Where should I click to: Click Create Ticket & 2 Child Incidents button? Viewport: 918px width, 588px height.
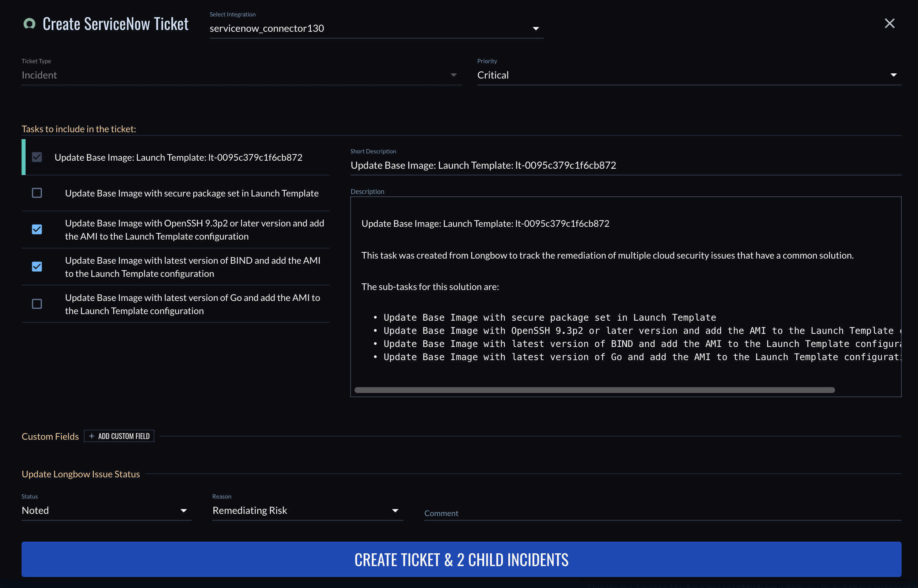tap(461, 560)
